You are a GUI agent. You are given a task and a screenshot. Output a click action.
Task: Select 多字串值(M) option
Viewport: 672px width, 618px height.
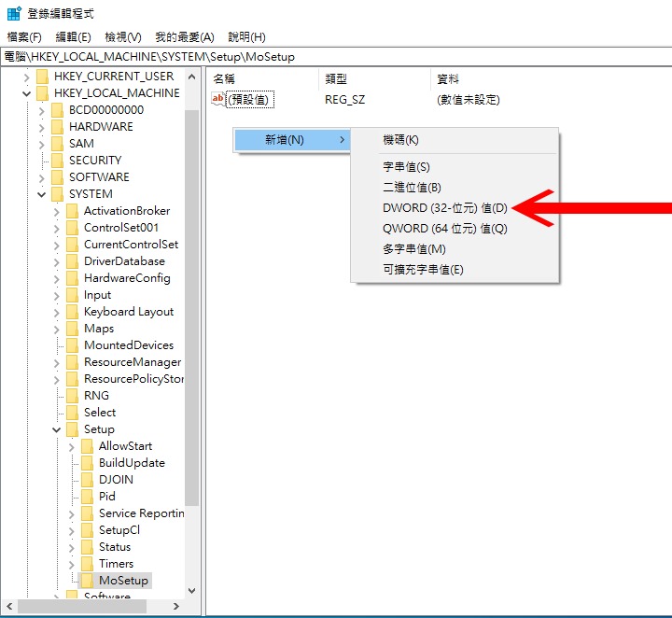(414, 249)
